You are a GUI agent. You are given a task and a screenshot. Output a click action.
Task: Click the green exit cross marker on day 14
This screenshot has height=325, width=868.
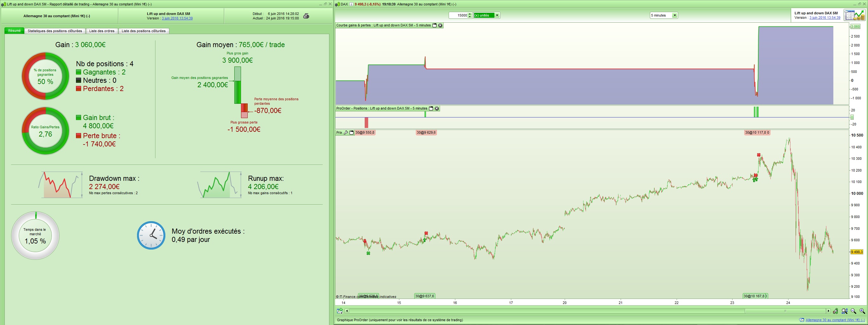pyautogui.click(x=368, y=253)
